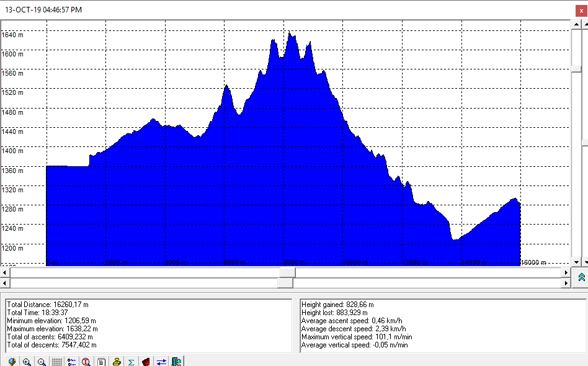Click the inner vertical scrollbar down arrow
This screenshot has height=366, width=588.
coord(575,262)
